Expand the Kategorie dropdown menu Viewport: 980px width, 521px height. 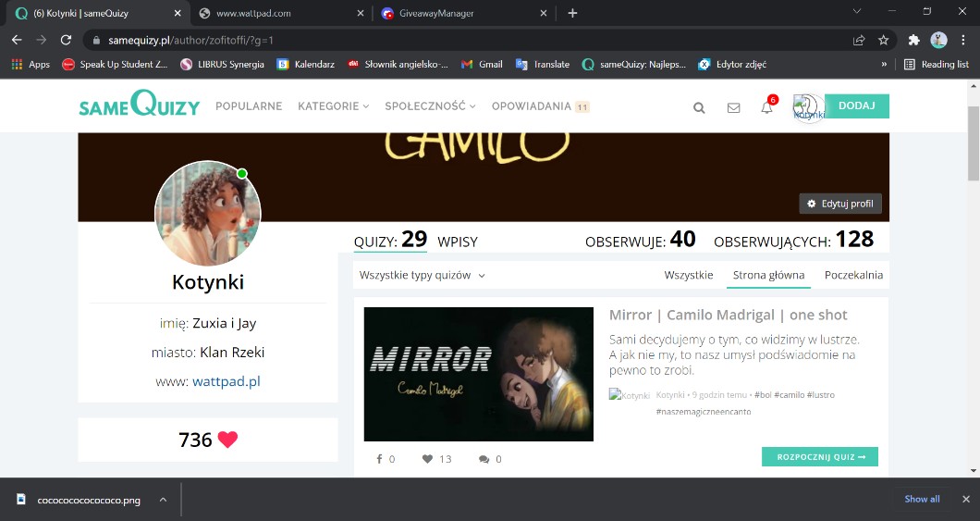tap(333, 106)
